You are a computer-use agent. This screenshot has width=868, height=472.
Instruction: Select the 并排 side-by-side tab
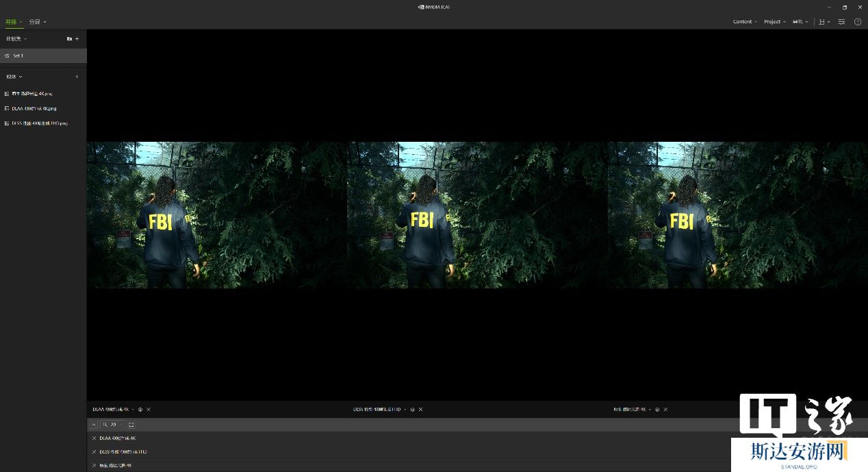click(13, 22)
